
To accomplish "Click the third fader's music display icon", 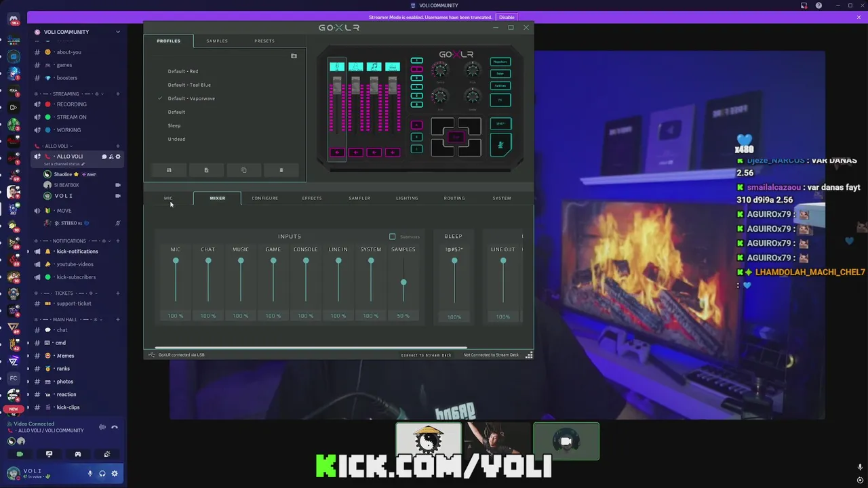I will pyautogui.click(x=374, y=66).
